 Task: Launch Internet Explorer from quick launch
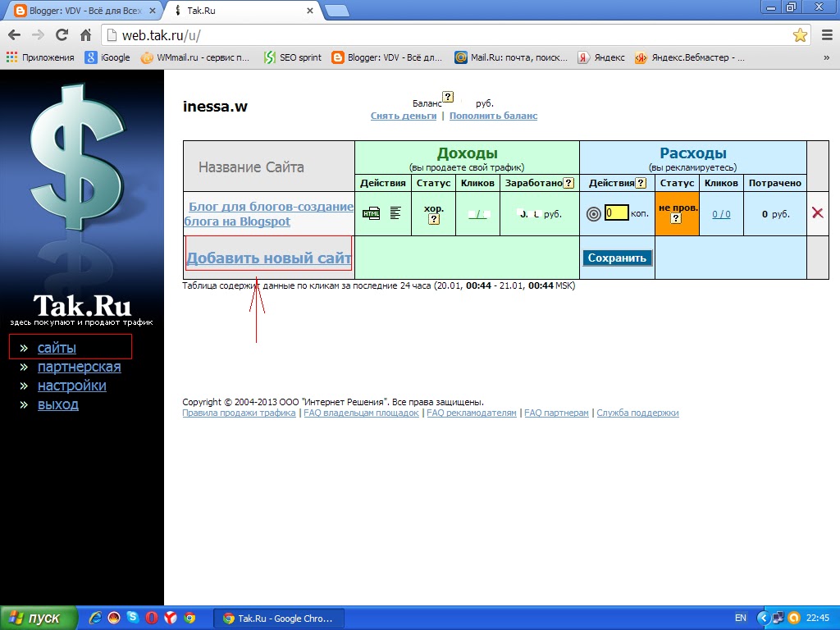pyautogui.click(x=95, y=619)
